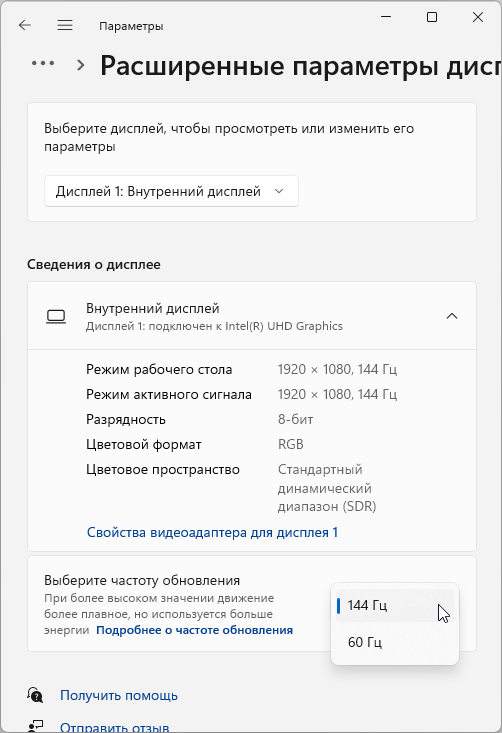Image resolution: width=502 pixels, height=733 pixels.
Task: Click the breadcrumb chevron arrow
Action: tap(80, 65)
